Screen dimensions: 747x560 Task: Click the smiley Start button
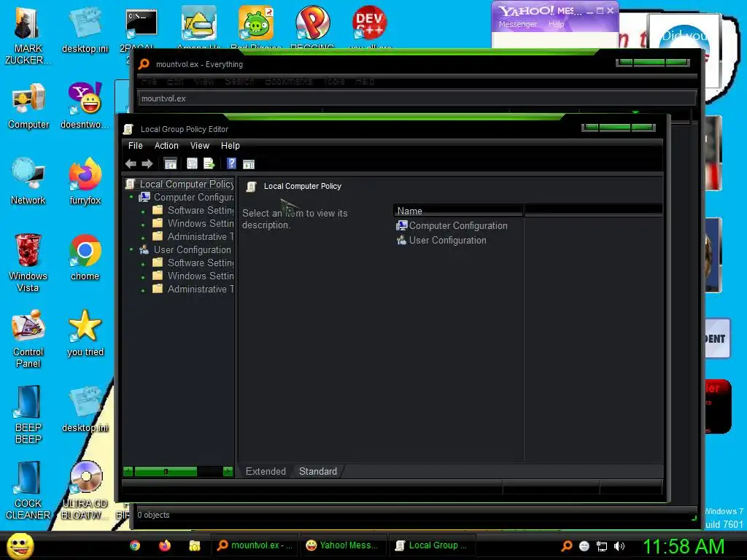pyautogui.click(x=20, y=545)
